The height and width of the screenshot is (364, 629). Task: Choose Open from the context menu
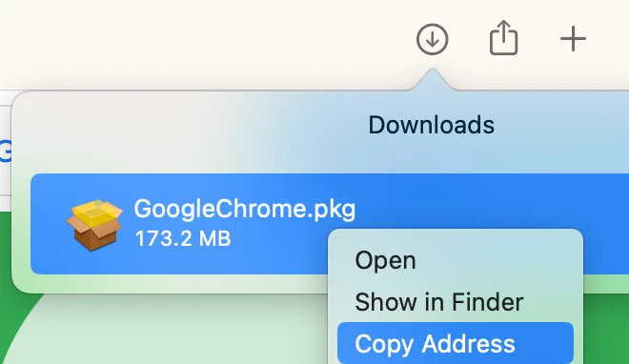point(385,260)
